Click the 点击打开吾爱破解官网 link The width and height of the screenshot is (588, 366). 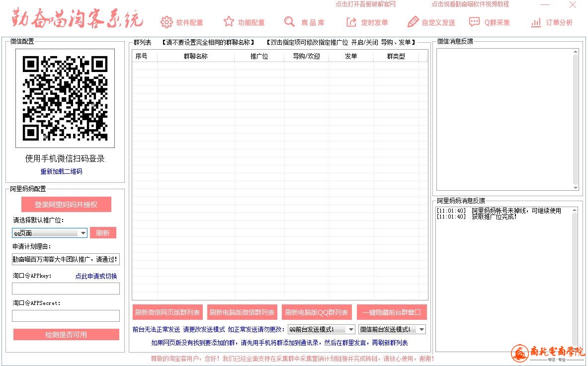(366, 4)
